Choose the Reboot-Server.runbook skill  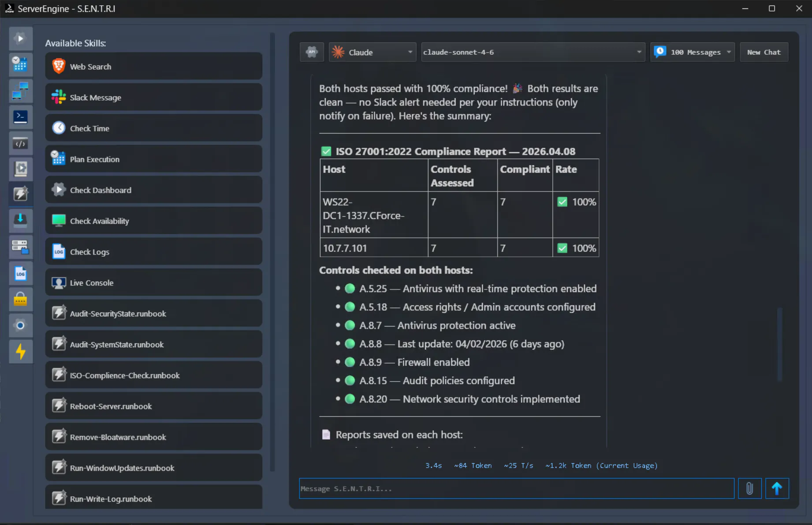(153, 406)
